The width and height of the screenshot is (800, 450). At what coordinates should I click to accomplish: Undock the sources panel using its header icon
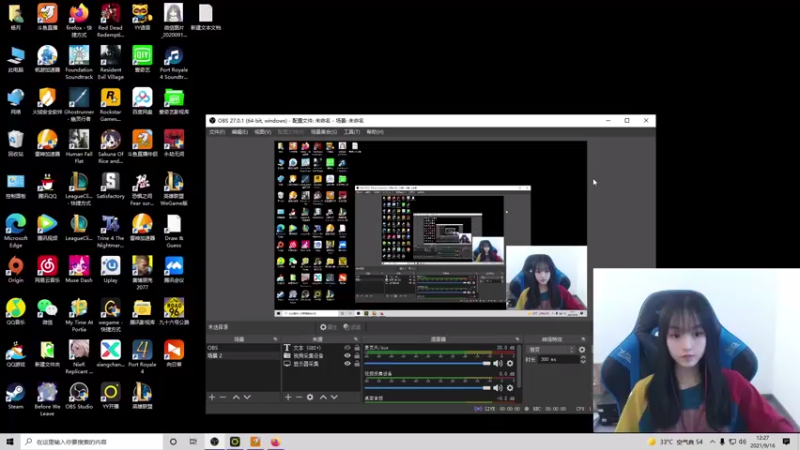tap(356, 339)
